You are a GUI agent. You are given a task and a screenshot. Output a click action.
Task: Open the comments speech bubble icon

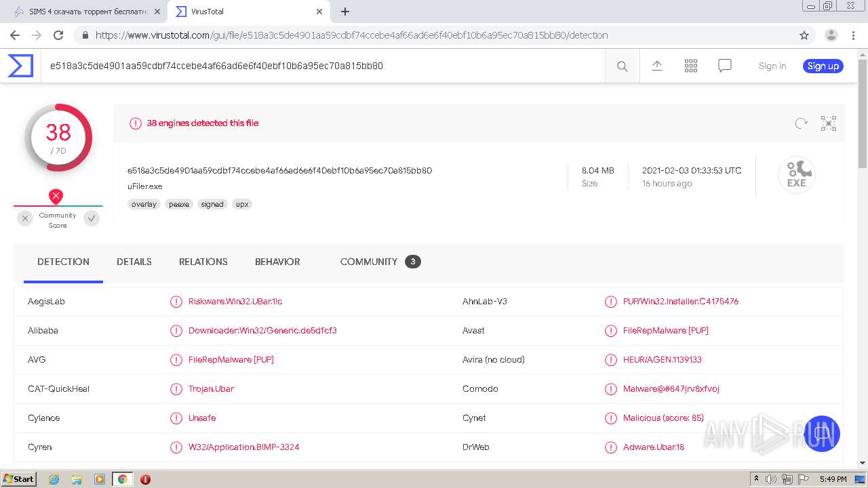coord(724,66)
